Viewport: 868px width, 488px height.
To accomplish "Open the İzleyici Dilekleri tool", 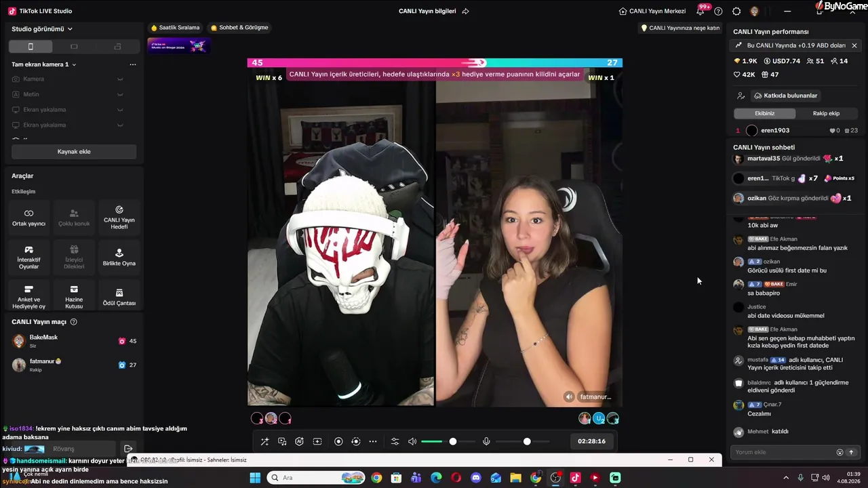I will tap(74, 258).
